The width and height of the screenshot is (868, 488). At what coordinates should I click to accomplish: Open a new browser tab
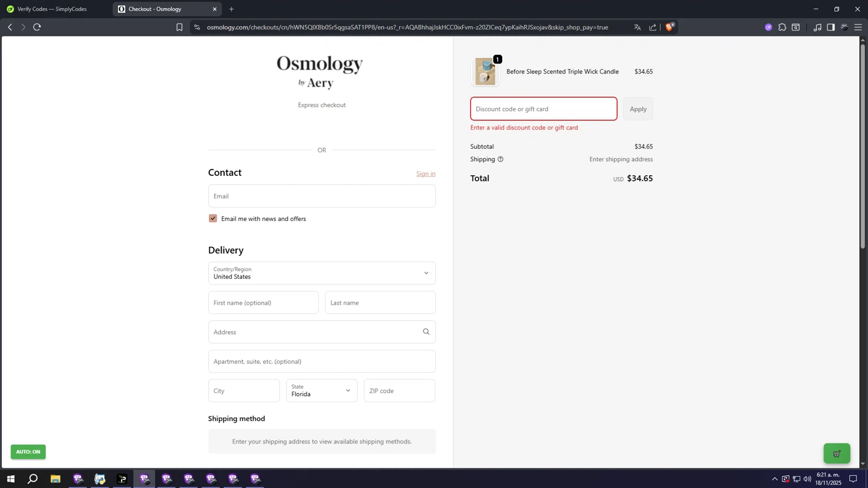tap(231, 9)
